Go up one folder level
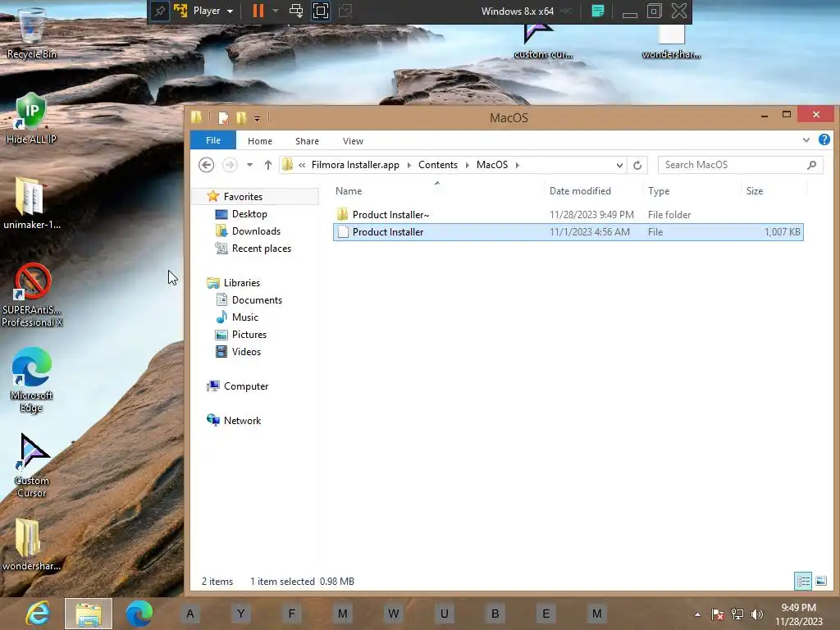Viewport: 840px width, 630px height. (268, 165)
